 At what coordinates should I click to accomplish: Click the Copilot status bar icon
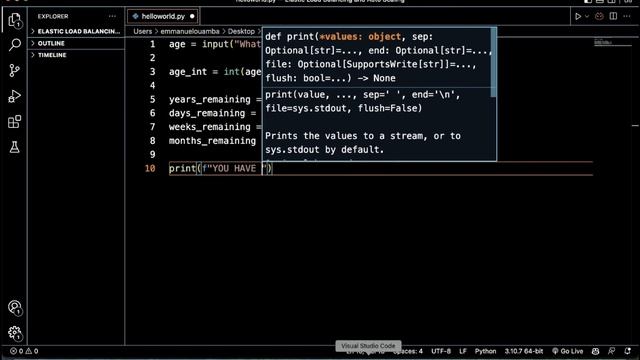point(596,351)
